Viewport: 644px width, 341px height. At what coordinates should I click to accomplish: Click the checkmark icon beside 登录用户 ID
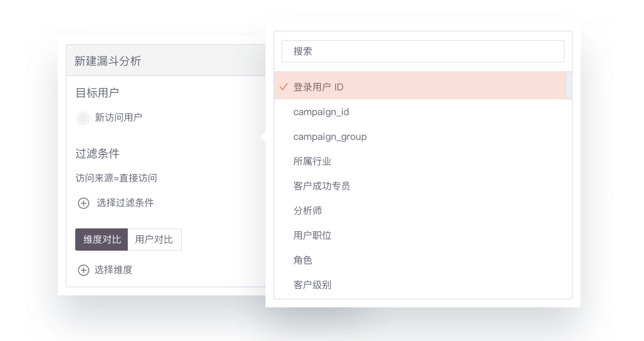point(283,87)
